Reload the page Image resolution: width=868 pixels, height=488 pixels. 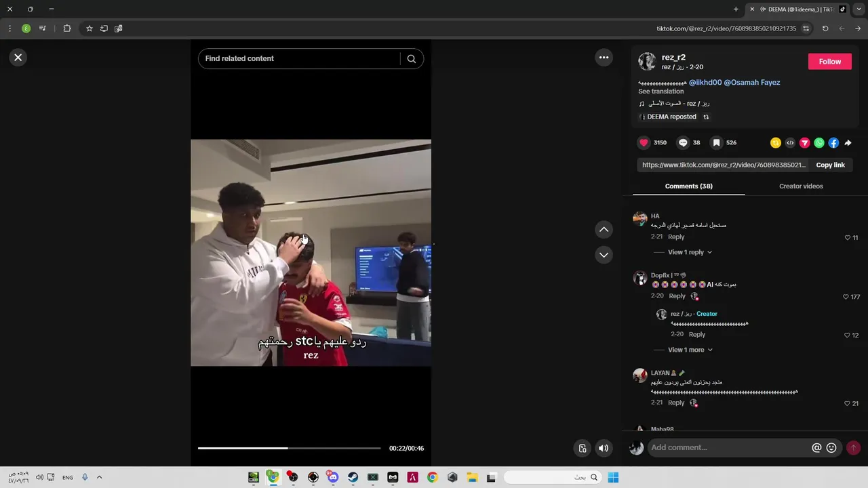(x=825, y=28)
